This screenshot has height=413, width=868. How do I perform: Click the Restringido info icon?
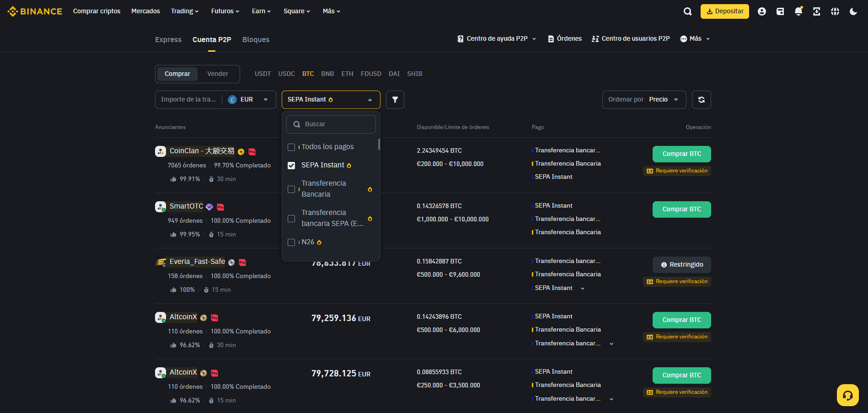click(664, 265)
